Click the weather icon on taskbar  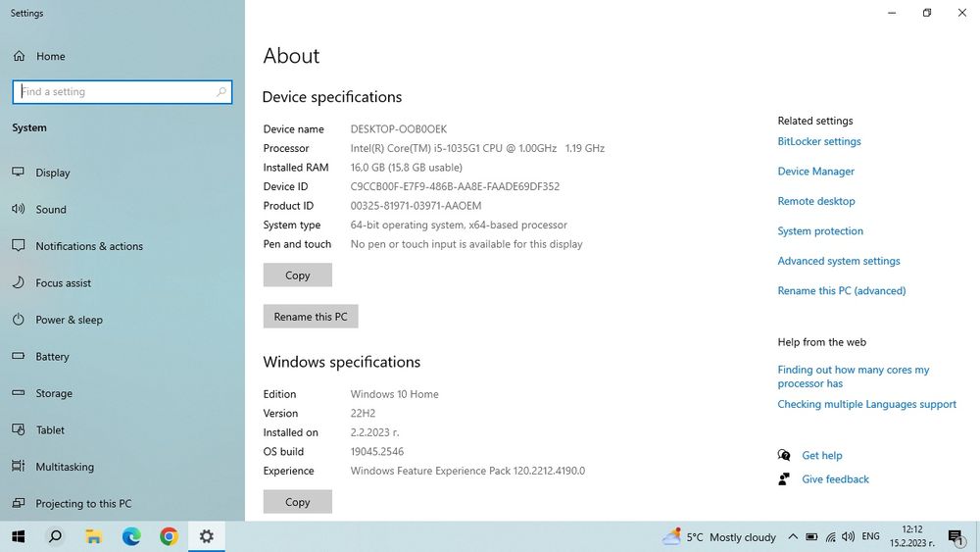(x=672, y=536)
